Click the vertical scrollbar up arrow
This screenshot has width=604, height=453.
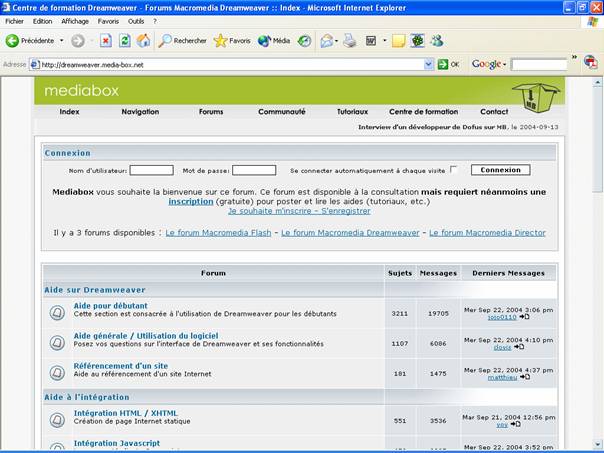(x=597, y=82)
